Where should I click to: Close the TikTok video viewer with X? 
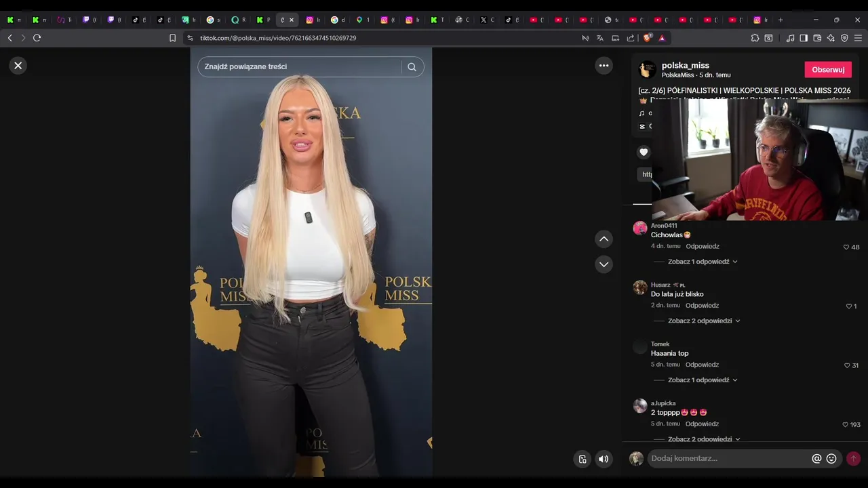point(18,66)
